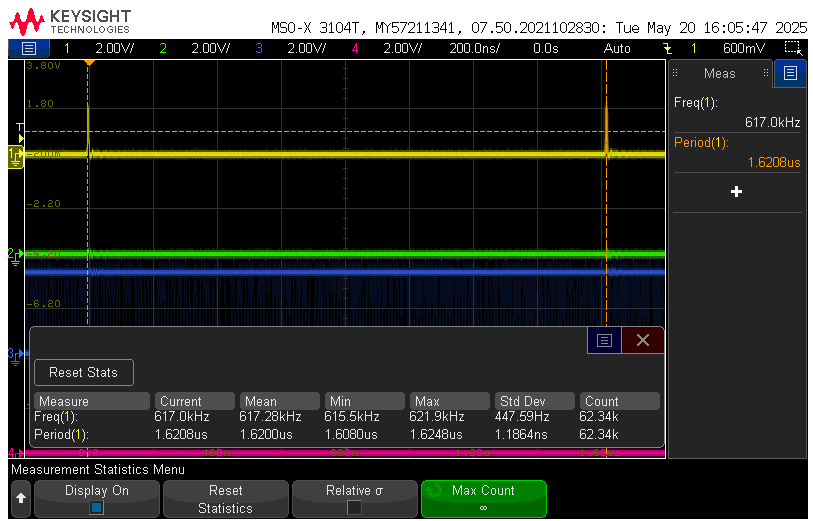The width and height of the screenshot is (813, 521).
Task: Click the trigger level T marker
Action: tap(20, 133)
